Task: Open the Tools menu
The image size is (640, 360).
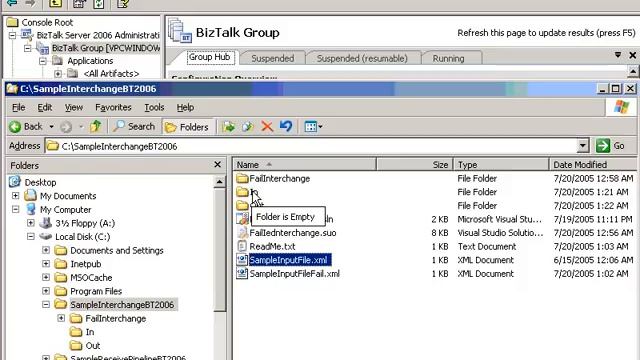Action: (154, 107)
